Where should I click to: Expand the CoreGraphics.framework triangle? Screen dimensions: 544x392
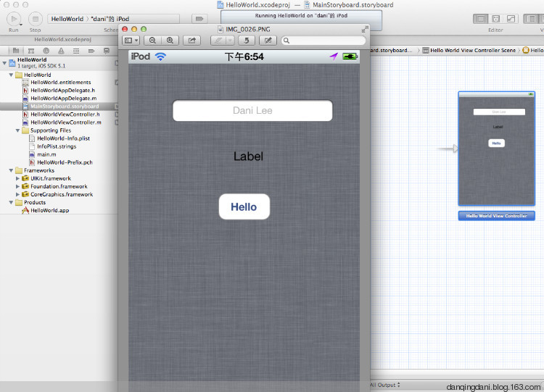(17, 194)
